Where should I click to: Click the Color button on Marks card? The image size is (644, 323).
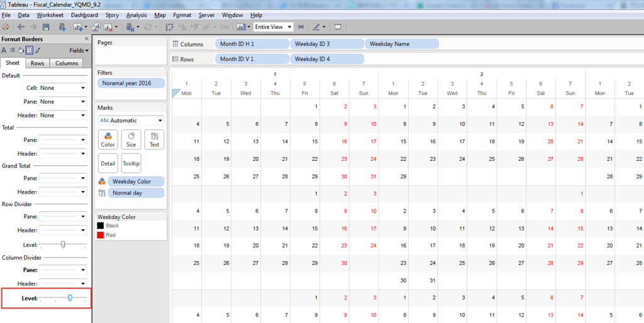click(108, 140)
